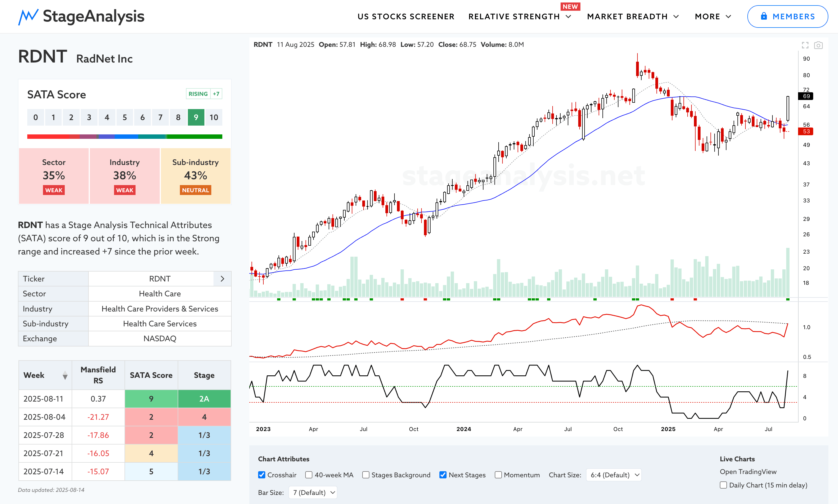The image size is (838, 504).
Task: Click the 2025-08-11 week row
Action: point(125,399)
